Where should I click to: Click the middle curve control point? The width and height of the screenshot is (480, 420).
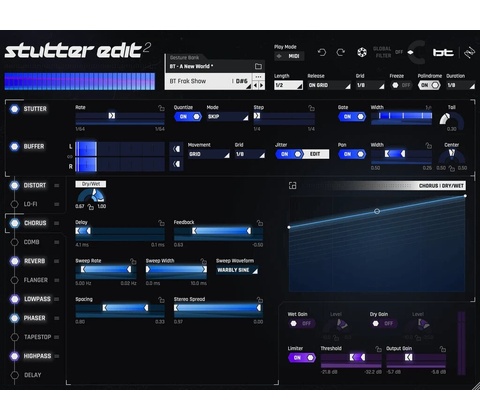(x=377, y=211)
